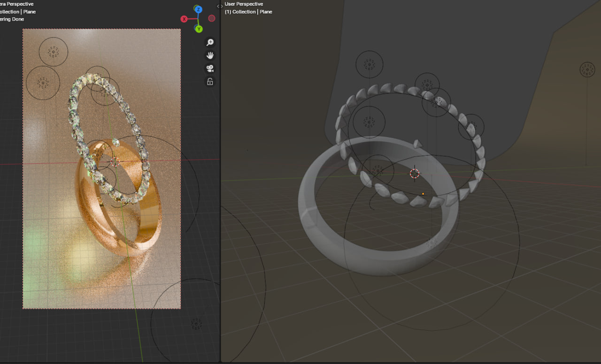This screenshot has width=601, height=364.
Task: Click the "(1) Collection | Plane" label on right
Action: point(248,12)
